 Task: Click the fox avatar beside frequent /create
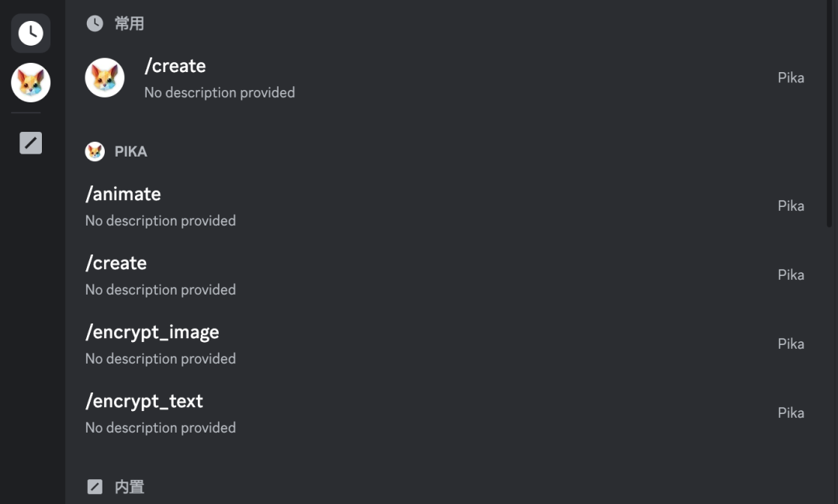tap(105, 78)
